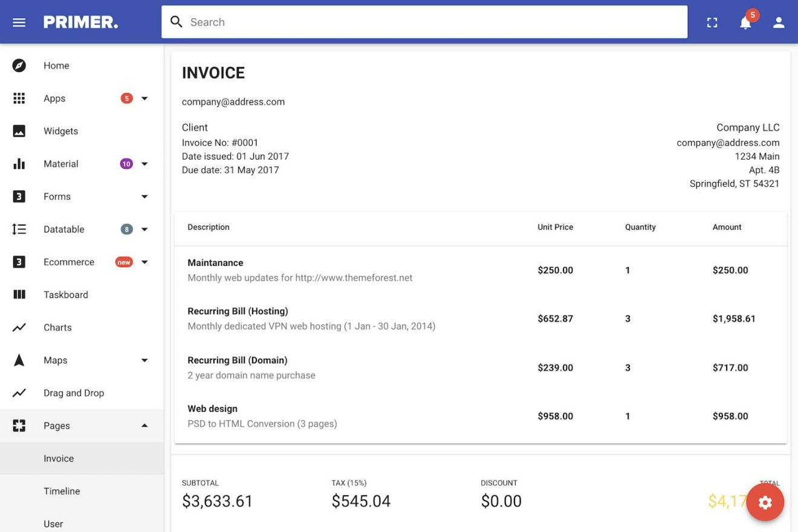
Task: Select the Charts line graph icon
Action: point(19,327)
